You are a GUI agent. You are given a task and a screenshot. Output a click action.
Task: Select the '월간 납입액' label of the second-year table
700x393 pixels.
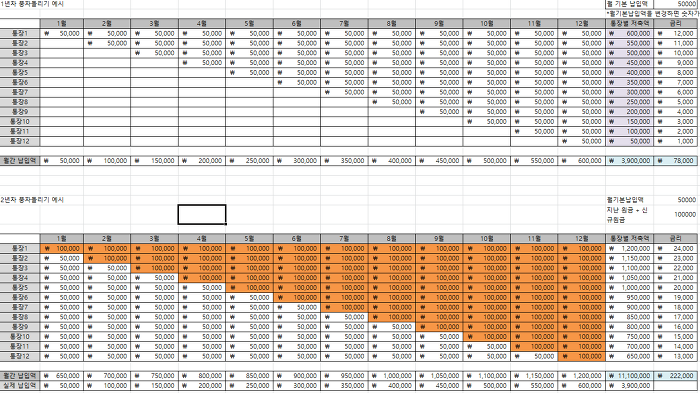pos(20,376)
